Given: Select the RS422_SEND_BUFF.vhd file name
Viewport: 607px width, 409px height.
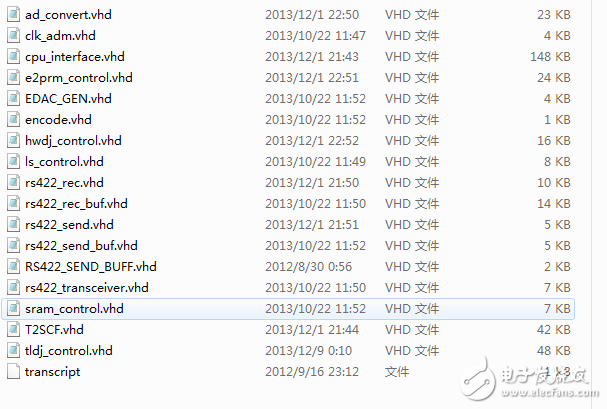Looking at the screenshot, I should (91, 267).
